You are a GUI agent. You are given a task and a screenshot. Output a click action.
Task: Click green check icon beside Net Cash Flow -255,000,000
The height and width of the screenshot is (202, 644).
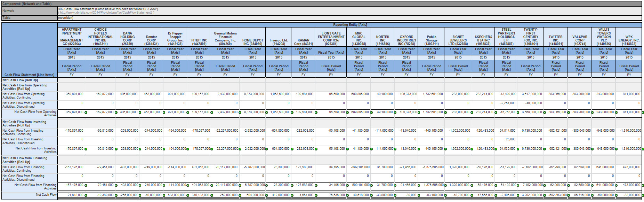click(x=140, y=195)
